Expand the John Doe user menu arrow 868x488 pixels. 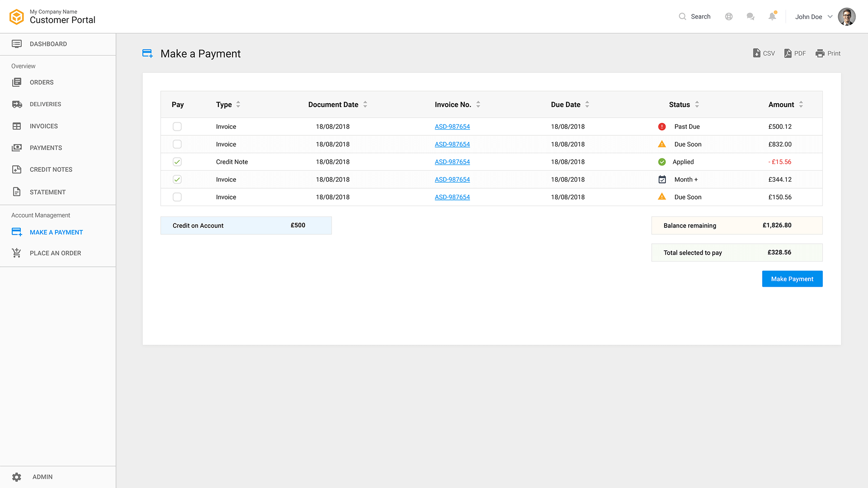coord(830,16)
